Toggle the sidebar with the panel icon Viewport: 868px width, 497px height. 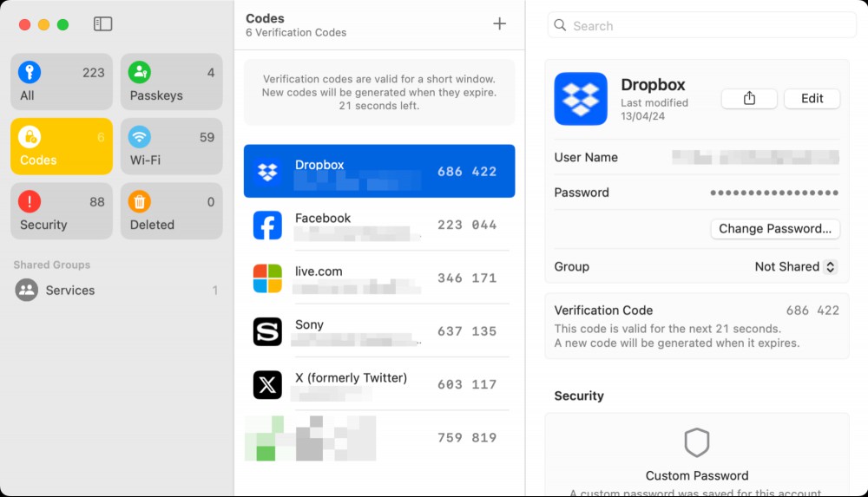coord(103,23)
